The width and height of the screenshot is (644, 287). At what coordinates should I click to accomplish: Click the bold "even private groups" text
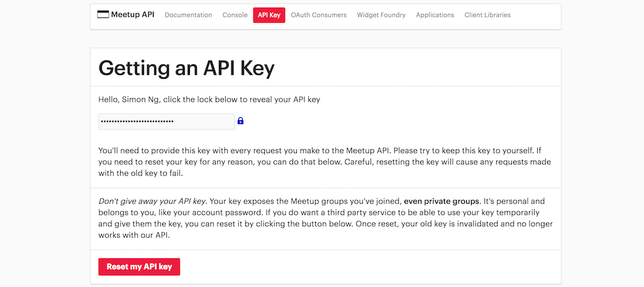(441, 201)
